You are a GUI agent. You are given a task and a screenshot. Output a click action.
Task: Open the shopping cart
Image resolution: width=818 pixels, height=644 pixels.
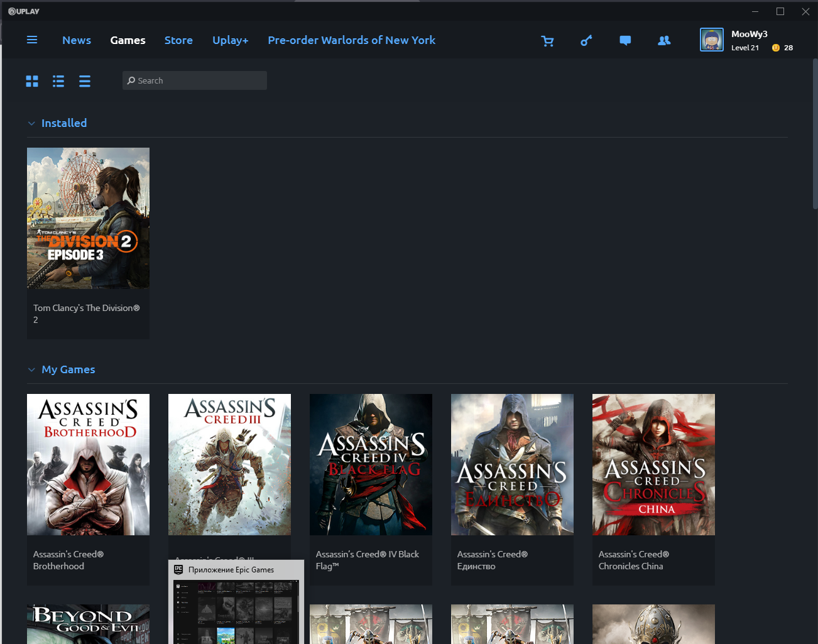click(x=548, y=41)
